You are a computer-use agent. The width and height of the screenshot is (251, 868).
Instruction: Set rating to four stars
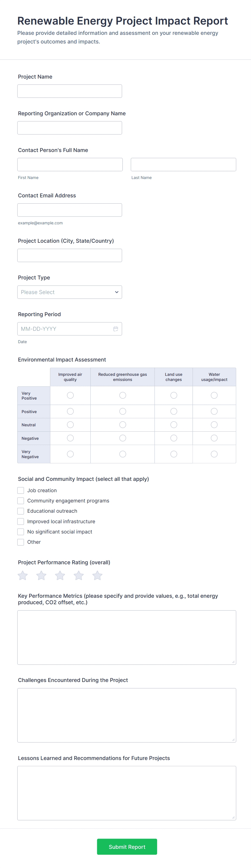pyautogui.click(x=79, y=576)
